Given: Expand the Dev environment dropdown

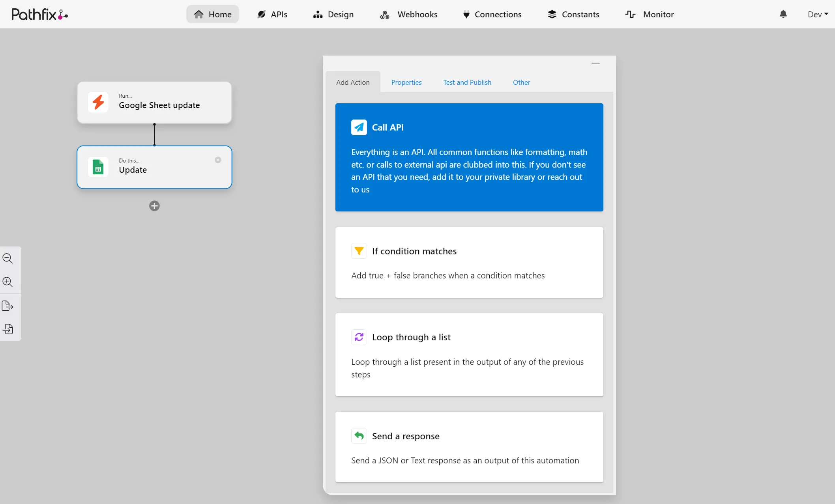Looking at the screenshot, I should [x=818, y=14].
